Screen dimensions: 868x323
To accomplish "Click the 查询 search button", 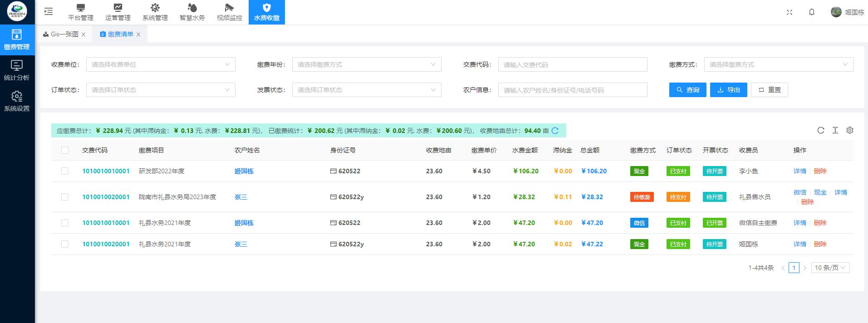I will [x=687, y=90].
